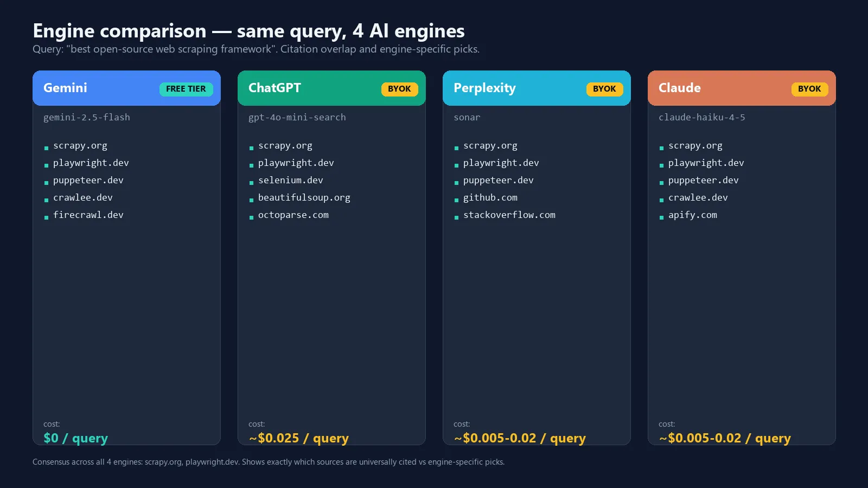This screenshot has width=868, height=488.
Task: Click the Perplexity card header
Action: (x=537, y=88)
